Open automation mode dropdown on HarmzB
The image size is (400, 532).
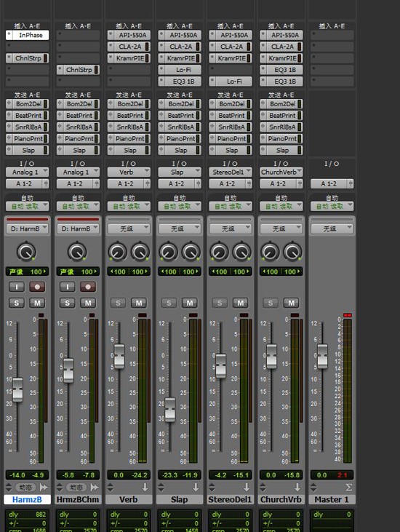tap(27, 206)
